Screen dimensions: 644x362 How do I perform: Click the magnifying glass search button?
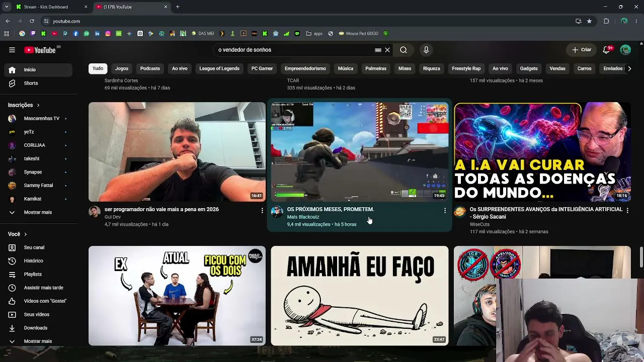[404, 50]
